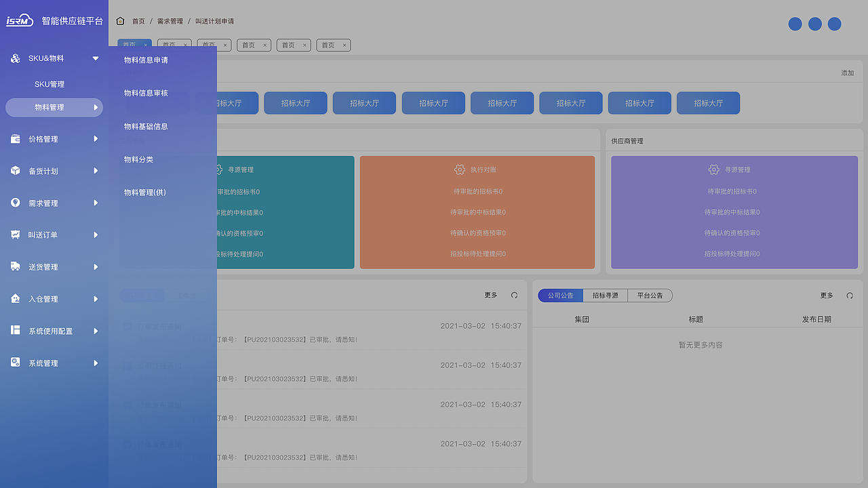Click the 需求管理 sidebar icon

point(15,203)
